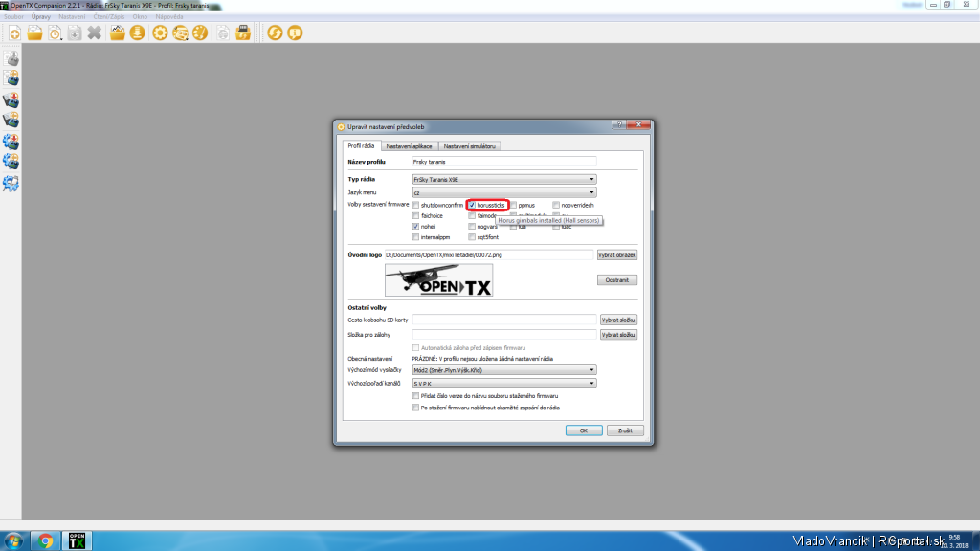Click the Název profilu text field
Viewport: 980px width, 551px height.
pos(503,162)
